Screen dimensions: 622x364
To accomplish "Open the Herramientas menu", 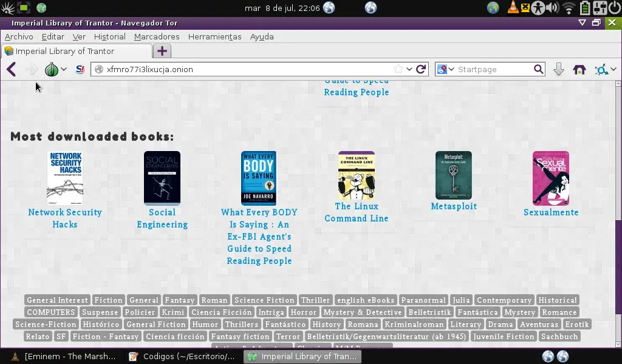I will pyautogui.click(x=214, y=37).
